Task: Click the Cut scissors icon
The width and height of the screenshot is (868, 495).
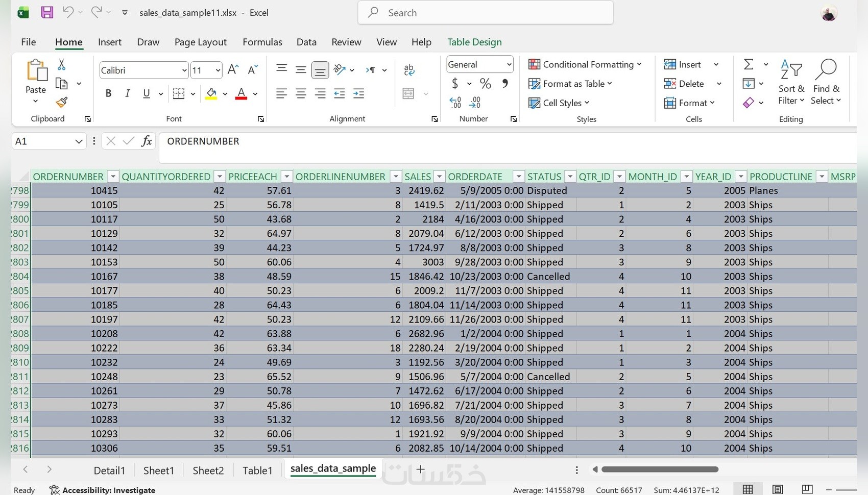Action: point(61,65)
